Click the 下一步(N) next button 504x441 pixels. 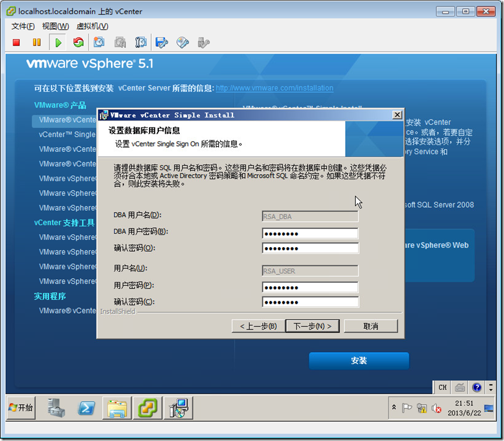pyautogui.click(x=312, y=327)
